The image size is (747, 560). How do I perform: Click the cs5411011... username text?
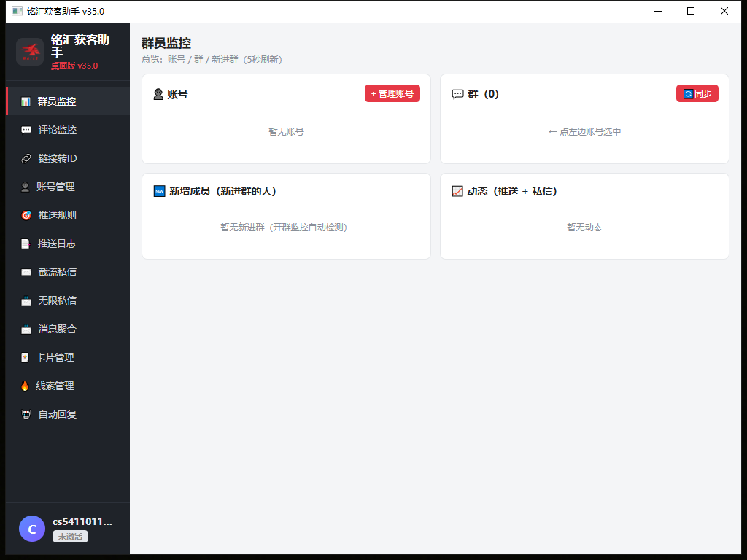tap(82, 521)
